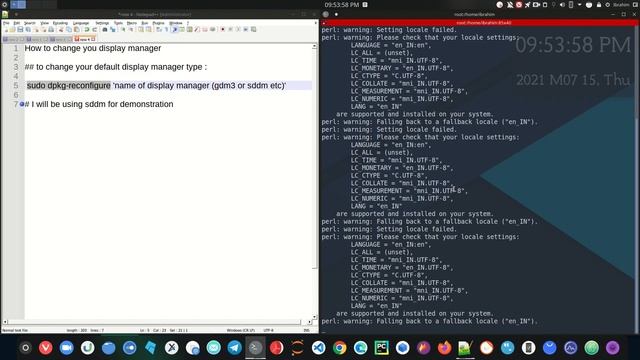The width and height of the screenshot is (640, 360).
Task: Click the active terminal icon in the dock
Action: coord(256,348)
